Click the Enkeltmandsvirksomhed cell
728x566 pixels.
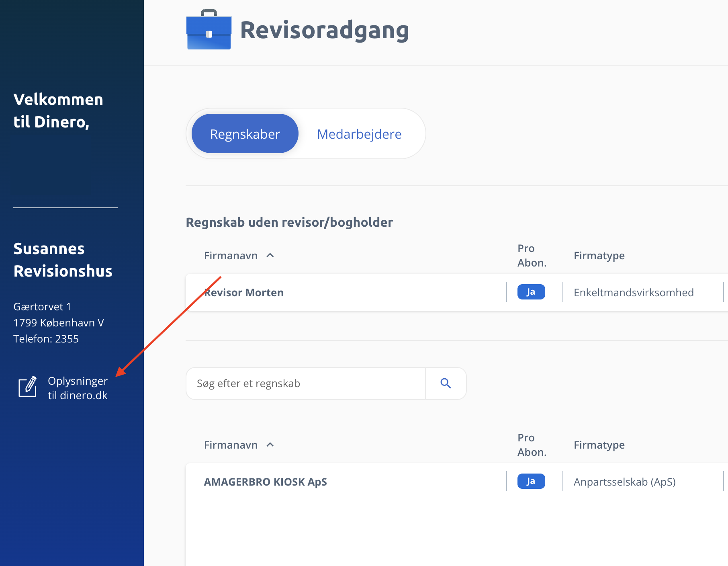633,293
